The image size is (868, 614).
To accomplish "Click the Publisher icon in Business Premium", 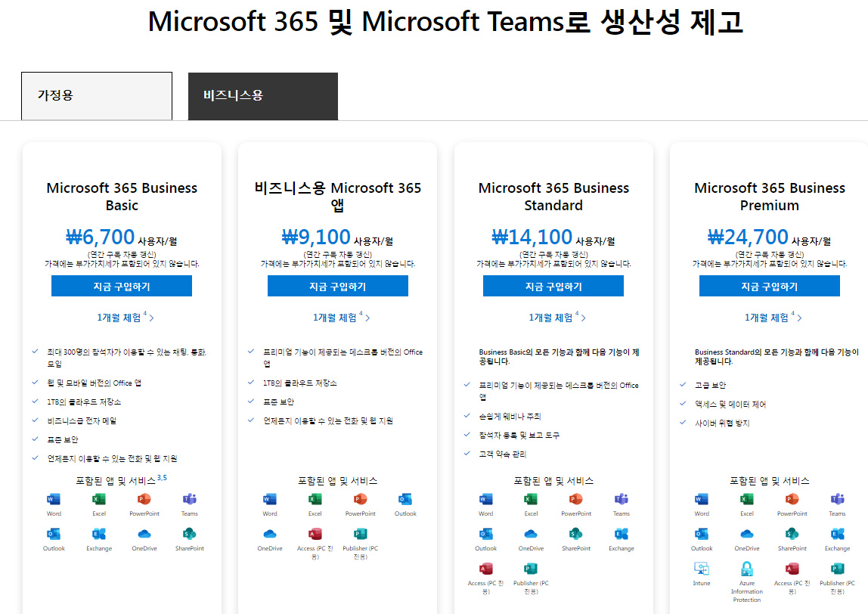I will point(837,569).
